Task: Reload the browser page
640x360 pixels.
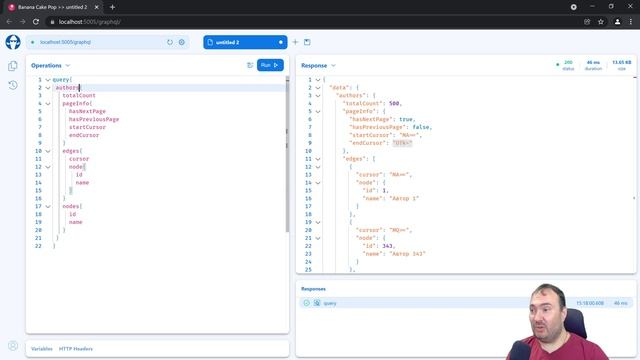Action: pos(36,22)
